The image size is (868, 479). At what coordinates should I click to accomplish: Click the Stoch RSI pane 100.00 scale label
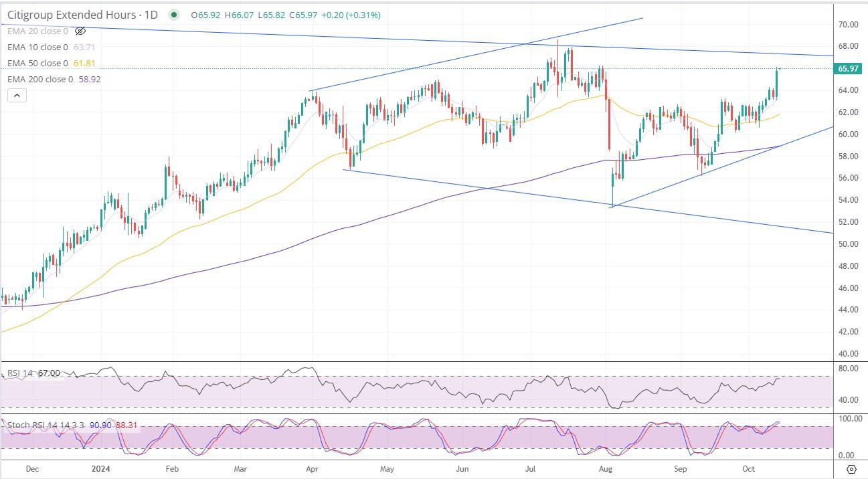[x=849, y=418]
